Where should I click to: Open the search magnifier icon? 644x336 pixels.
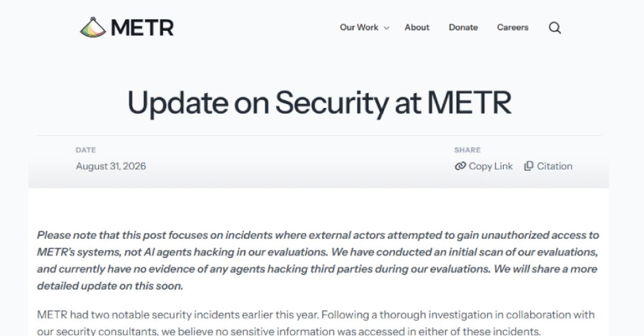point(555,28)
